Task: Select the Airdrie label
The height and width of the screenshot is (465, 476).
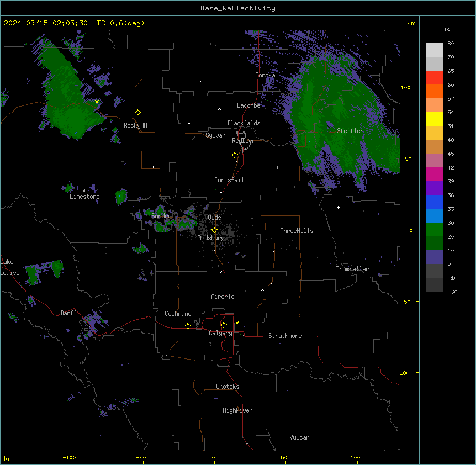Action: tap(223, 297)
